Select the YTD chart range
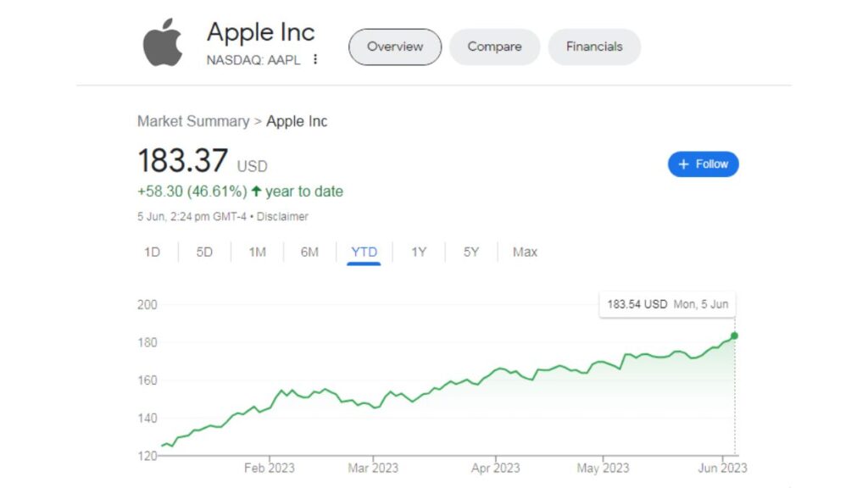The image size is (868, 488). tap(364, 252)
